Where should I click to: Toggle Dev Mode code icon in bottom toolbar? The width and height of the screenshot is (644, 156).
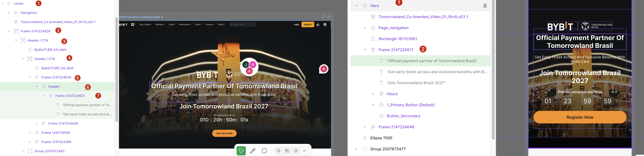pos(305,151)
